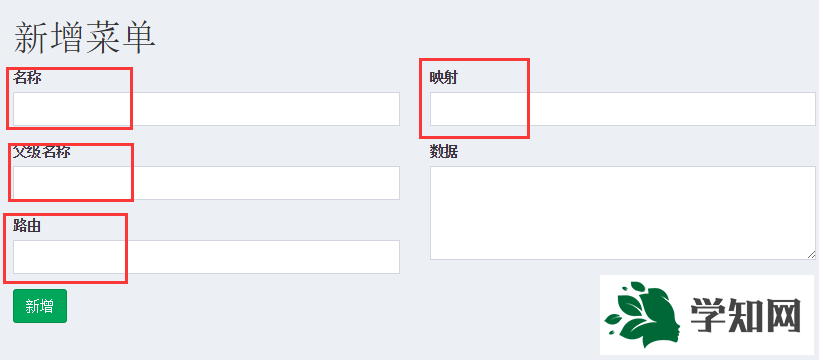Click the red highlight box around 映射

coord(474,98)
